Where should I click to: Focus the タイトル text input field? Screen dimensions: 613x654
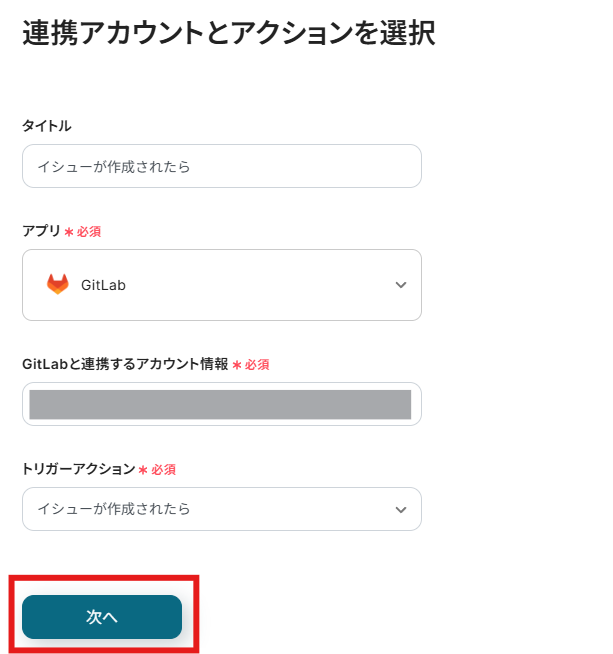[x=221, y=166]
